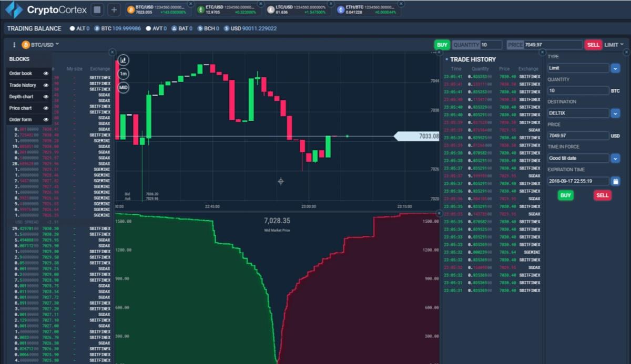Select the BTC/USD ticker card
Image resolution: width=631 pixels, height=364 pixels.
click(158, 9)
